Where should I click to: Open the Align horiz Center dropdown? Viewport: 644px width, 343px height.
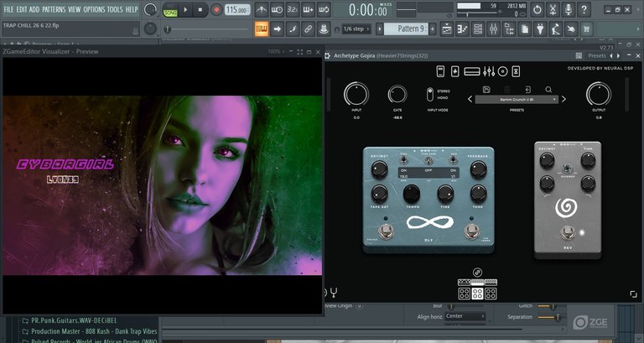(465, 316)
